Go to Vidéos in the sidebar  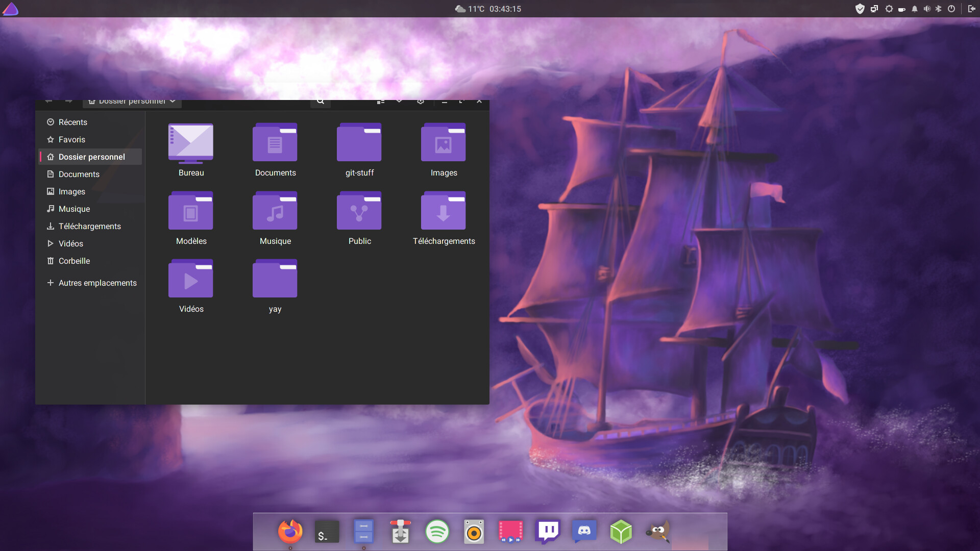tap(90, 243)
